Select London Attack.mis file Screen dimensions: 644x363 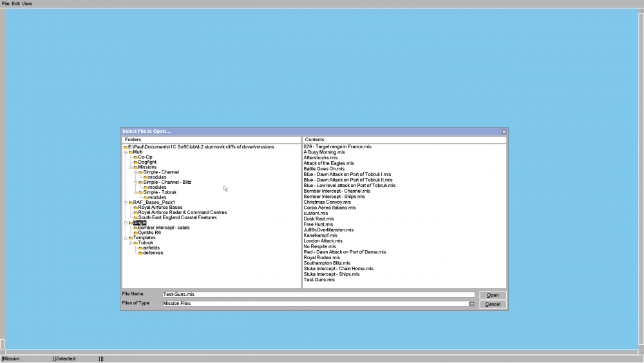323,241
